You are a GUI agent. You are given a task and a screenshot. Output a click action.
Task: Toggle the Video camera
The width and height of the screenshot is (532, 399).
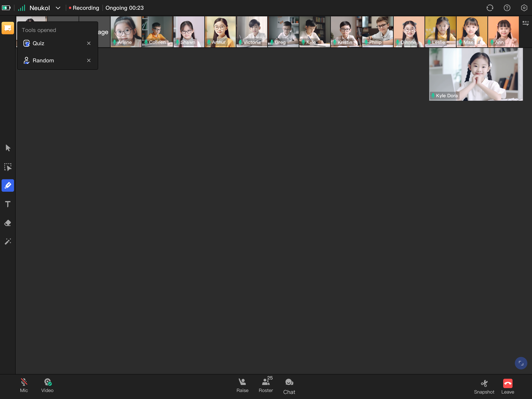coord(47,385)
